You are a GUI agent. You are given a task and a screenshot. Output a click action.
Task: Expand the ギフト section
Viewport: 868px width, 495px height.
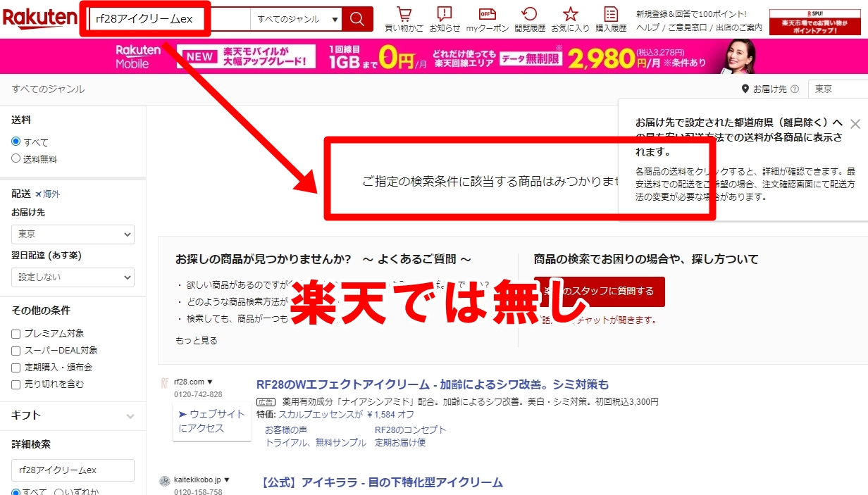click(73, 415)
